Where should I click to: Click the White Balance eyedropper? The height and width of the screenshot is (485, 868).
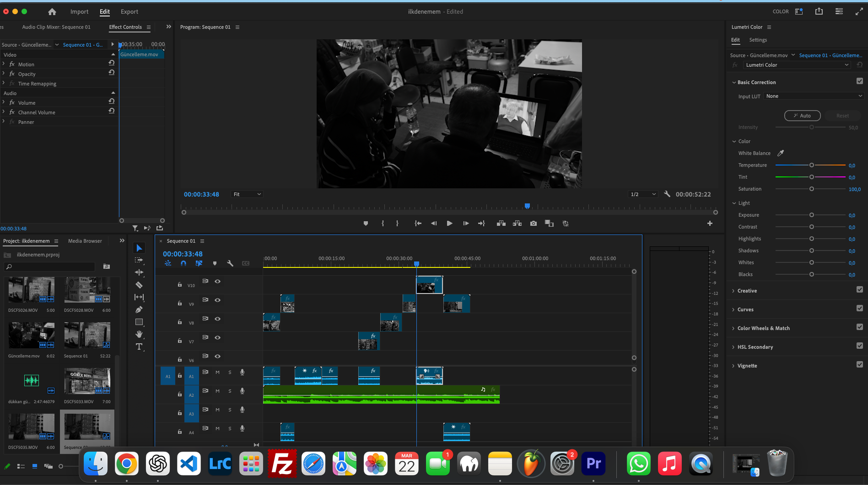(x=781, y=153)
